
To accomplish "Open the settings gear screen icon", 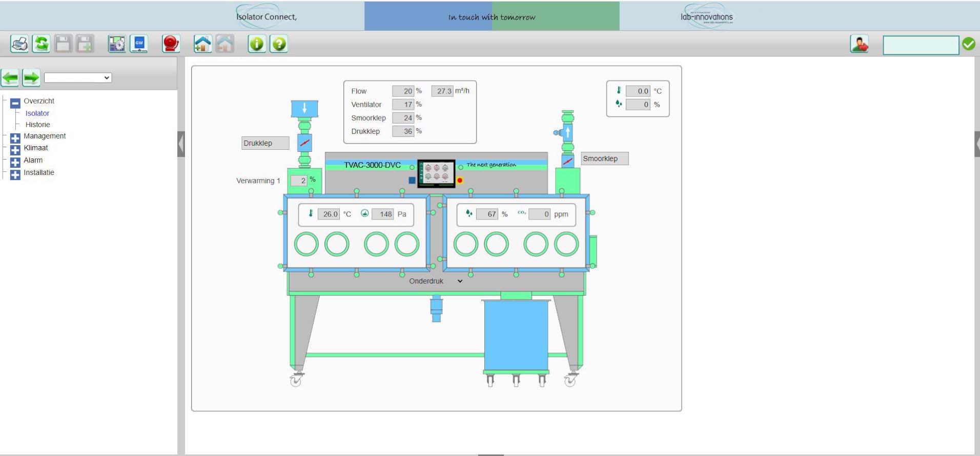I will coord(117,44).
